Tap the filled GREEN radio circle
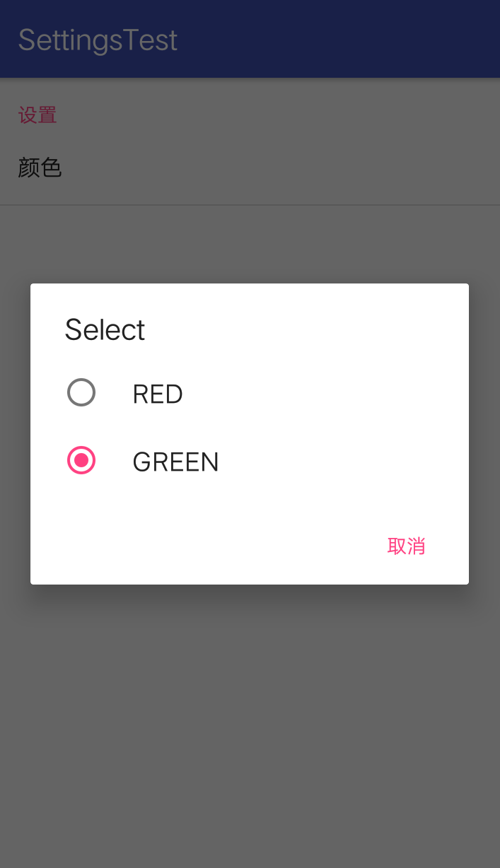The image size is (500, 868). (x=81, y=460)
